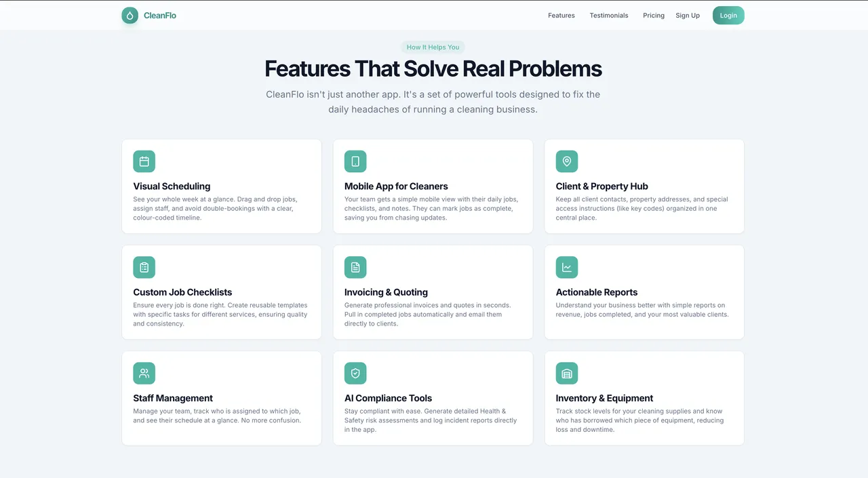This screenshot has height=478, width=868.
Task: Follow the Sign Up link
Action: (688, 16)
